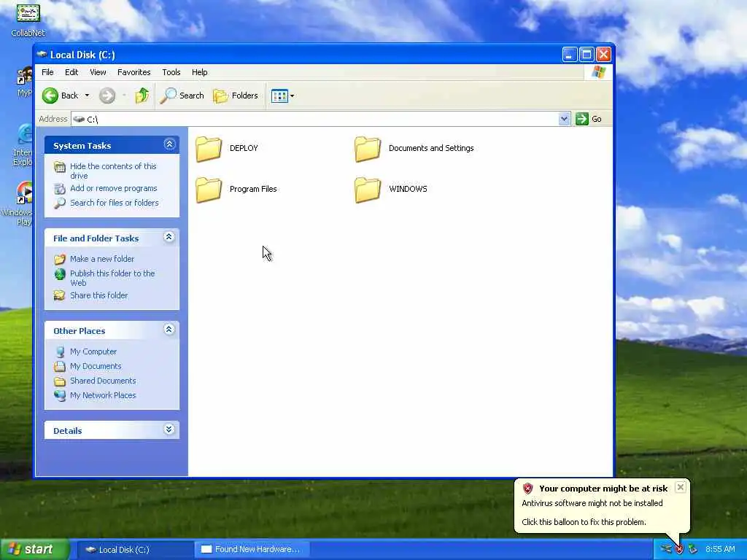Open the Tools menu
The width and height of the screenshot is (747, 560).
(x=171, y=72)
